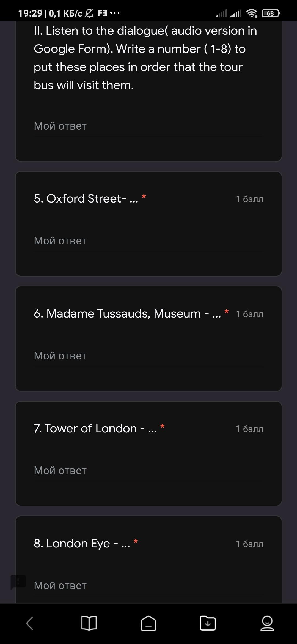Tap the muted notifications bell icon
Screen dimensions: 297x644
click(89, 13)
